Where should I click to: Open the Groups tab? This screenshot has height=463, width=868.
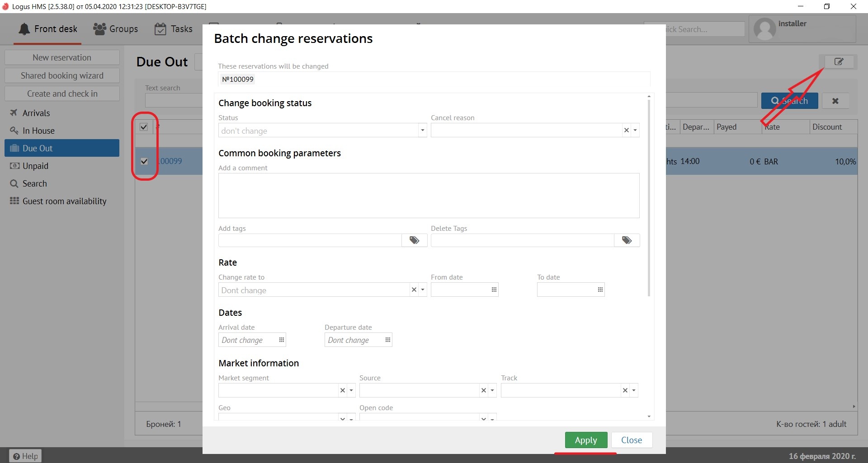tap(116, 29)
